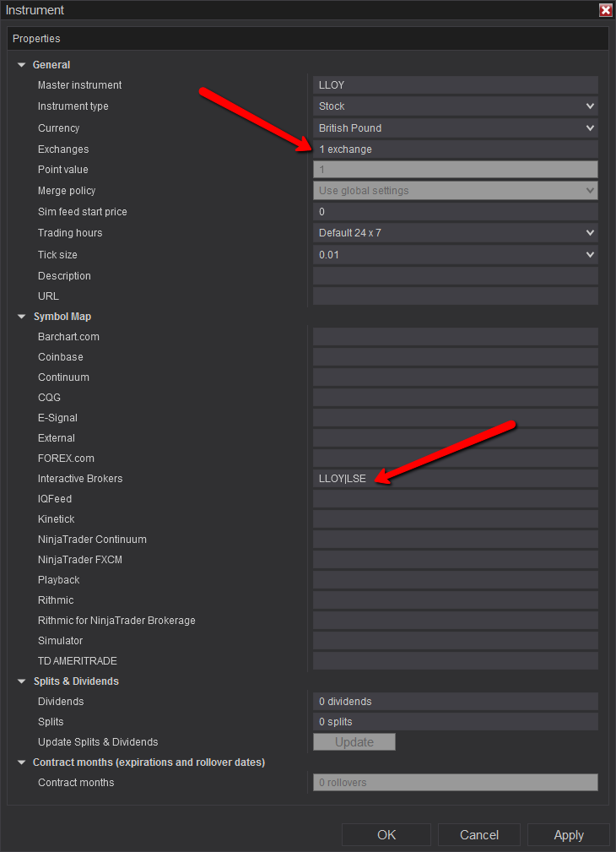This screenshot has height=852, width=616.
Task: Click the Dividends field
Action: click(455, 702)
